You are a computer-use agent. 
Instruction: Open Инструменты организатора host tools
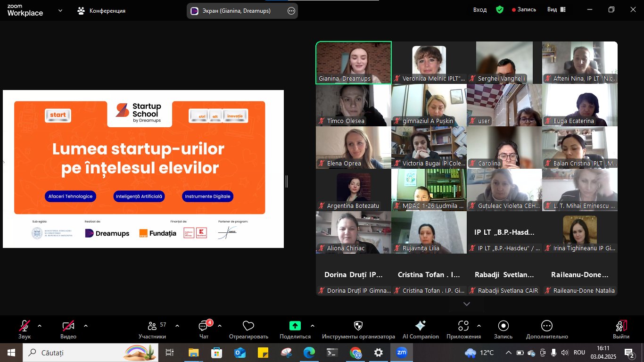[x=358, y=329]
